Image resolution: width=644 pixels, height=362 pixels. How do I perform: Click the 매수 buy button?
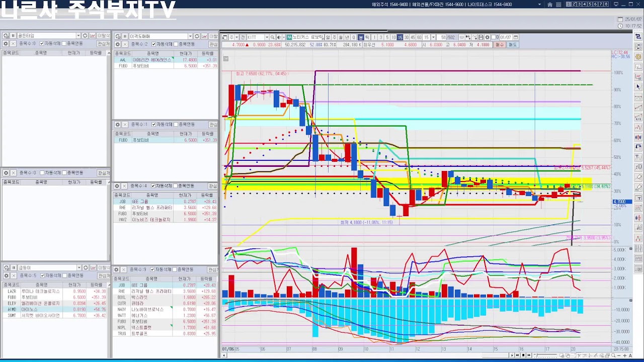coord(500,45)
